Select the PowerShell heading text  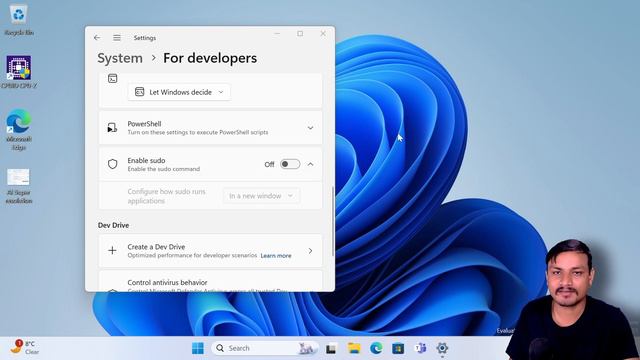click(x=144, y=124)
